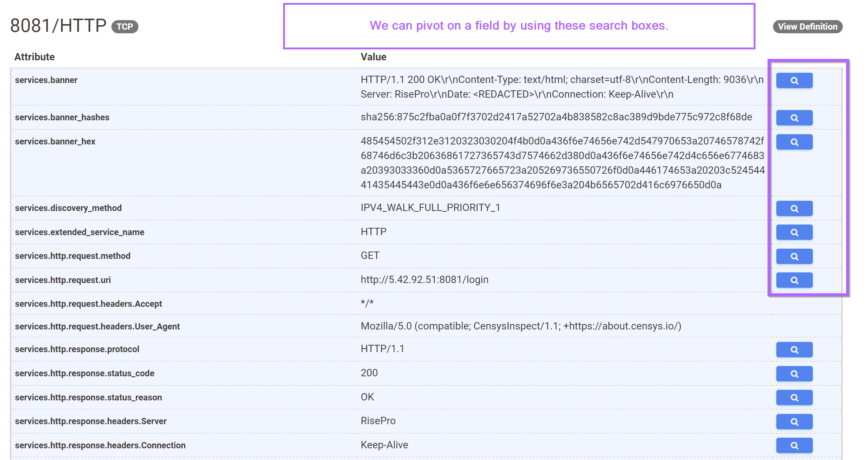The width and height of the screenshot is (868, 460).
Task: Click the TCP protocol badge
Action: pyautogui.click(x=125, y=27)
